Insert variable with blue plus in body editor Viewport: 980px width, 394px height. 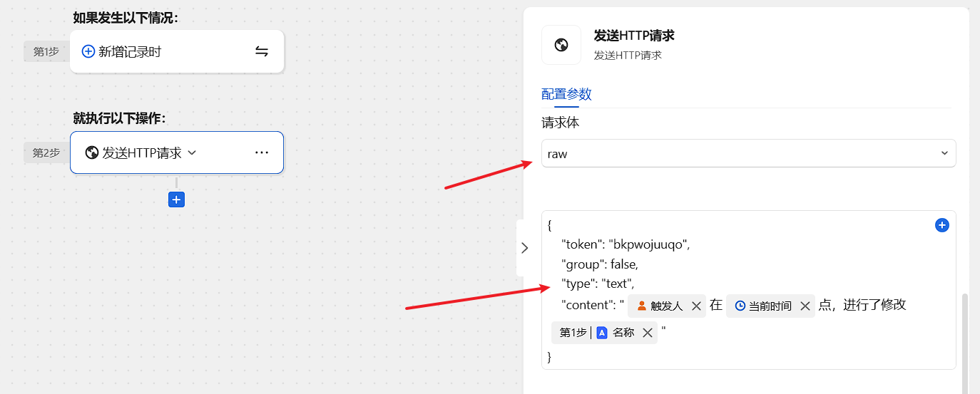[x=942, y=225]
